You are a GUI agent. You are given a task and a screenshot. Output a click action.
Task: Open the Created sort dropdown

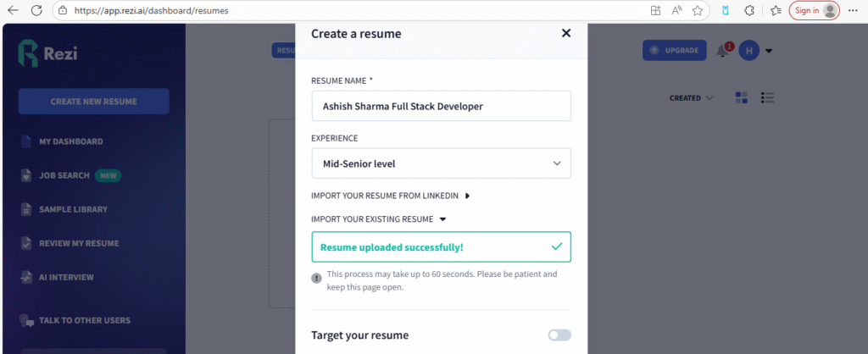[691, 98]
